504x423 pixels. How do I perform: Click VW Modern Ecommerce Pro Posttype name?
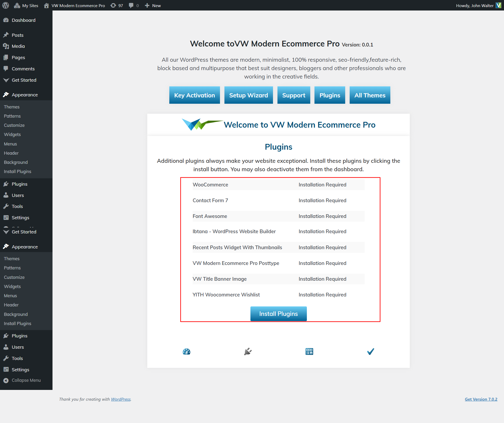(236, 263)
